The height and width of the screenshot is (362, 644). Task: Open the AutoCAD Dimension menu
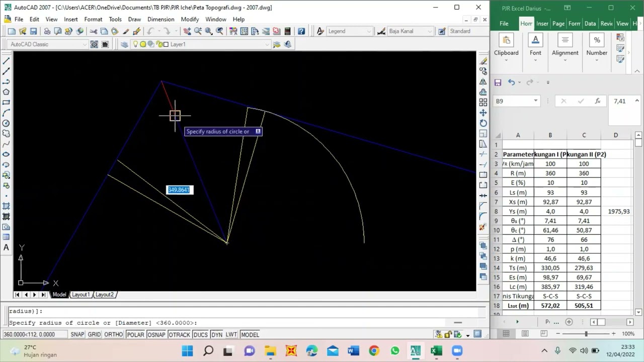point(161,19)
